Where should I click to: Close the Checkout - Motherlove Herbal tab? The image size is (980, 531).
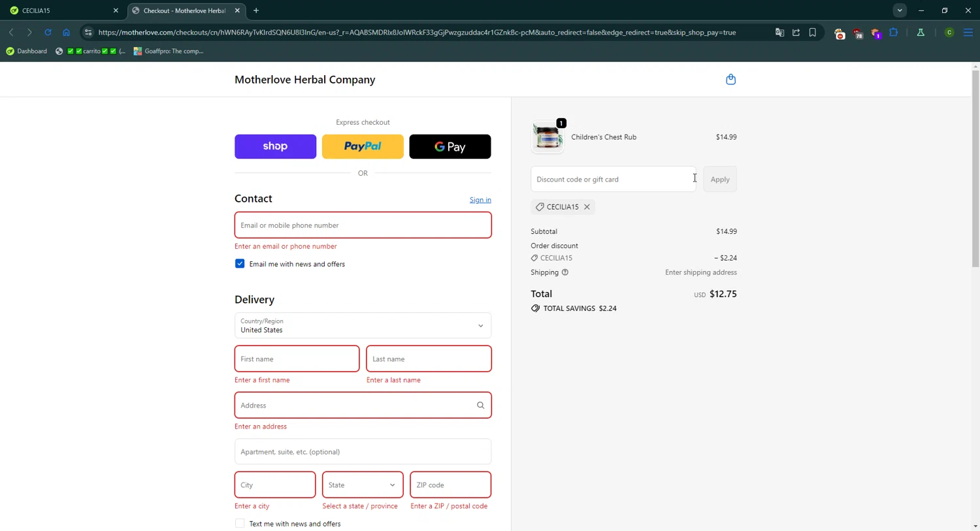[x=237, y=10]
